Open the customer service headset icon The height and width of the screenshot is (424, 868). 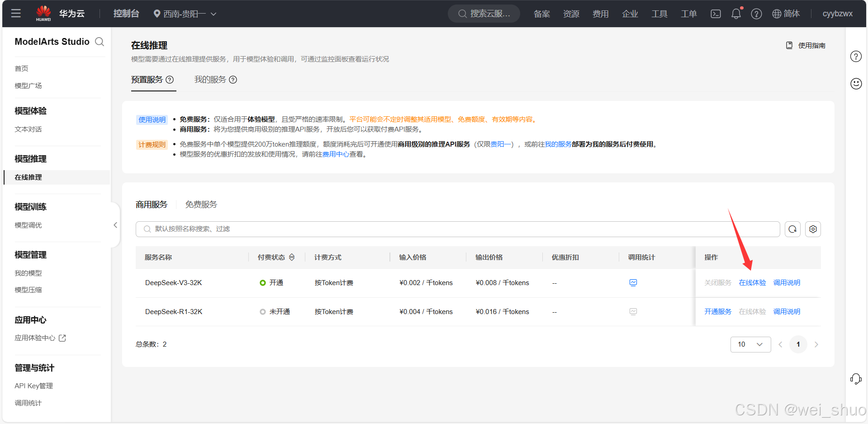click(x=856, y=379)
